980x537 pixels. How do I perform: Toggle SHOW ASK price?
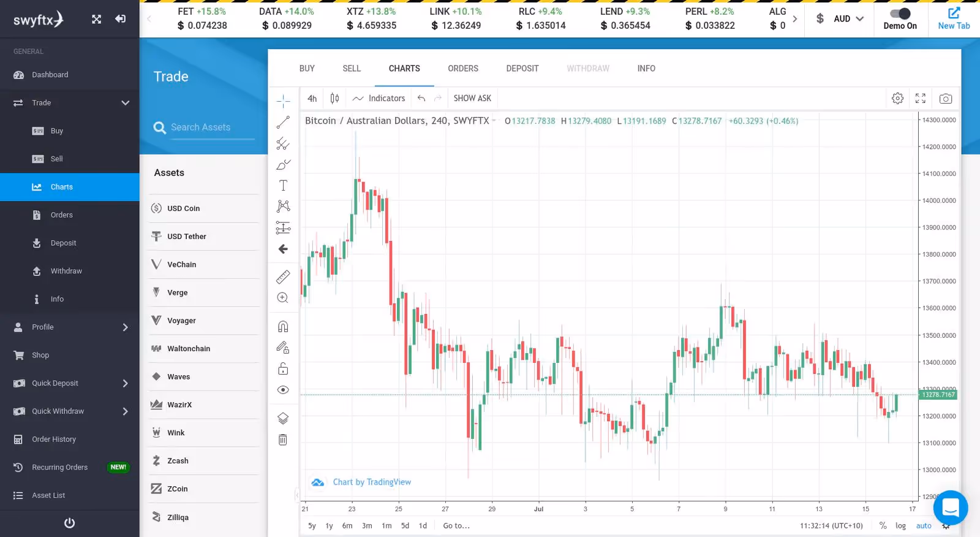tap(472, 98)
